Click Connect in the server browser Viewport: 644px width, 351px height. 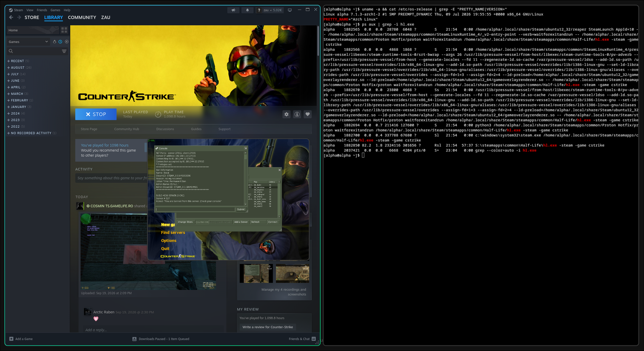[x=273, y=222]
